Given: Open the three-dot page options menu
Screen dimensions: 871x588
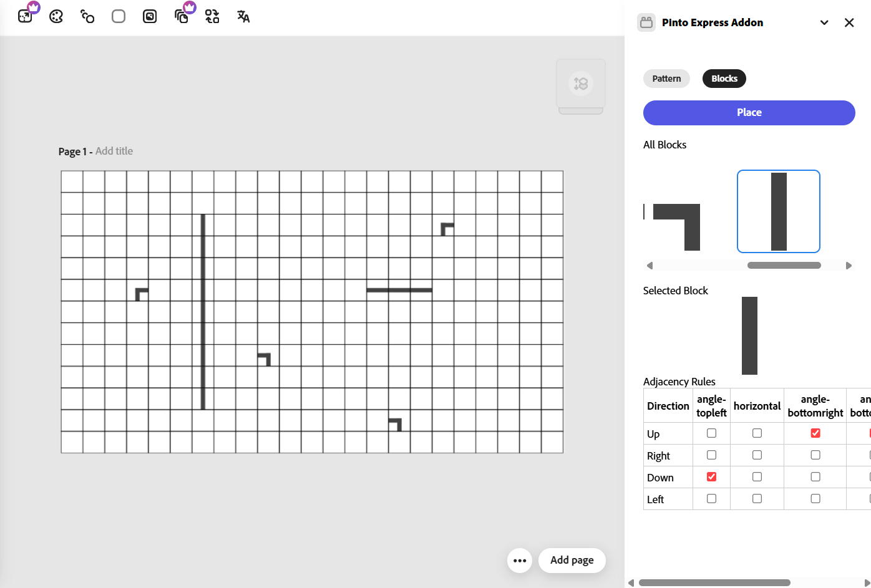Looking at the screenshot, I should click(x=520, y=561).
